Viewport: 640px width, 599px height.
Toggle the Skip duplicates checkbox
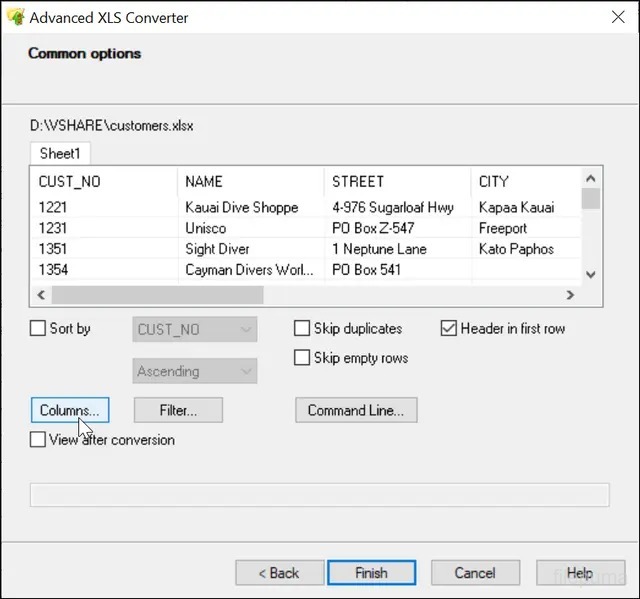pos(302,328)
